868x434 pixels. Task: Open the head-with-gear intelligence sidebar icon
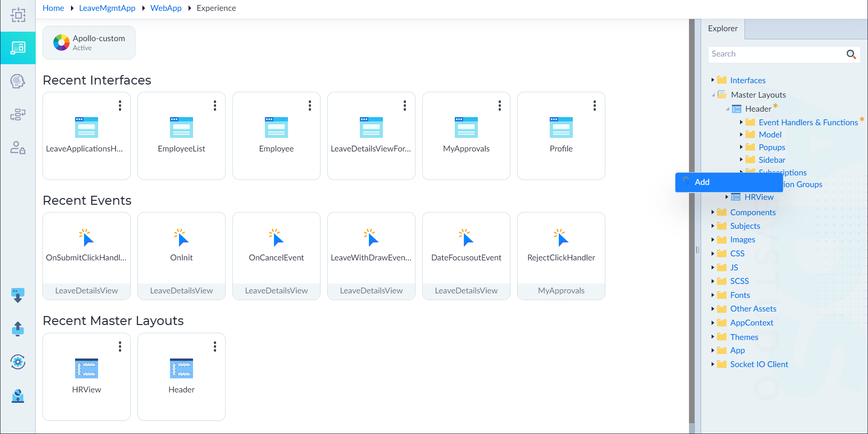click(18, 81)
